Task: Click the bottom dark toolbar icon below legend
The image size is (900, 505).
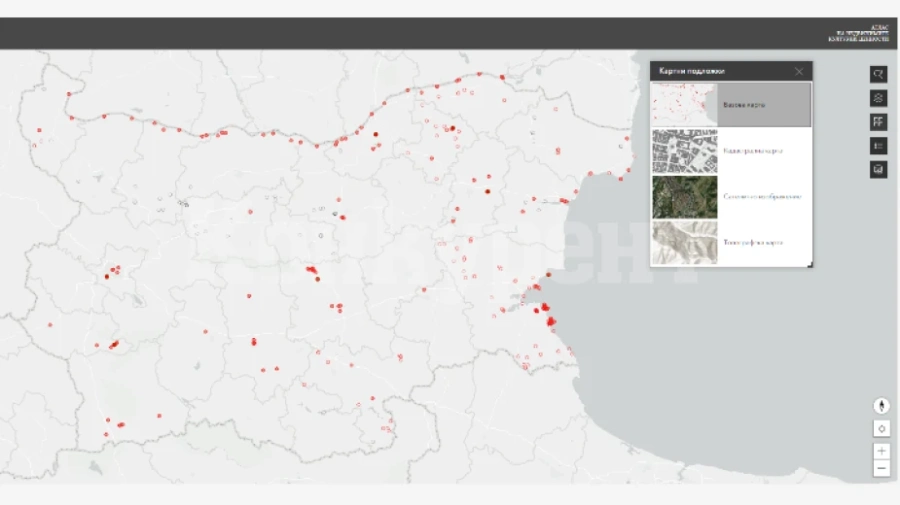Action: [x=878, y=169]
